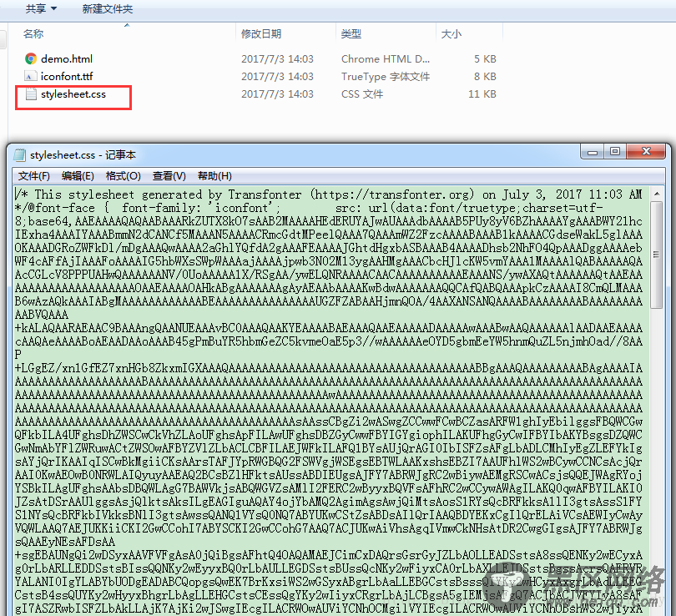Open the 共享 dropdown in Explorer toolbar
The height and width of the screenshot is (616, 676).
click(41, 8)
